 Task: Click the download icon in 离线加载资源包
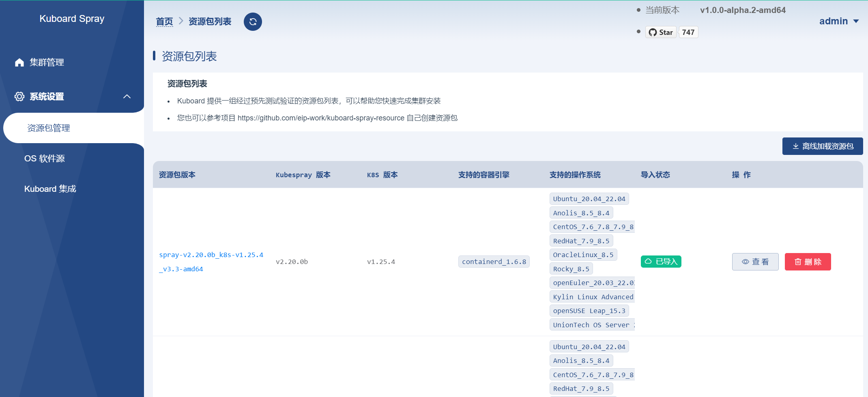[795, 146]
